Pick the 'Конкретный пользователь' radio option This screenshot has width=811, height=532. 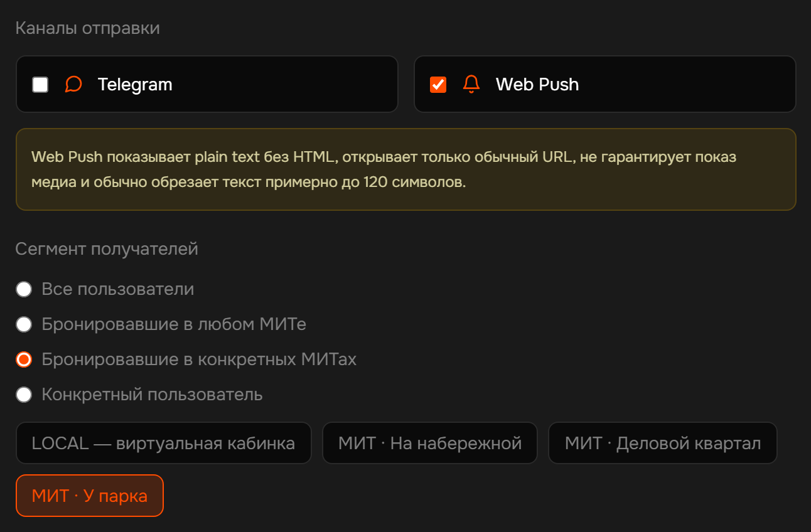tap(24, 395)
